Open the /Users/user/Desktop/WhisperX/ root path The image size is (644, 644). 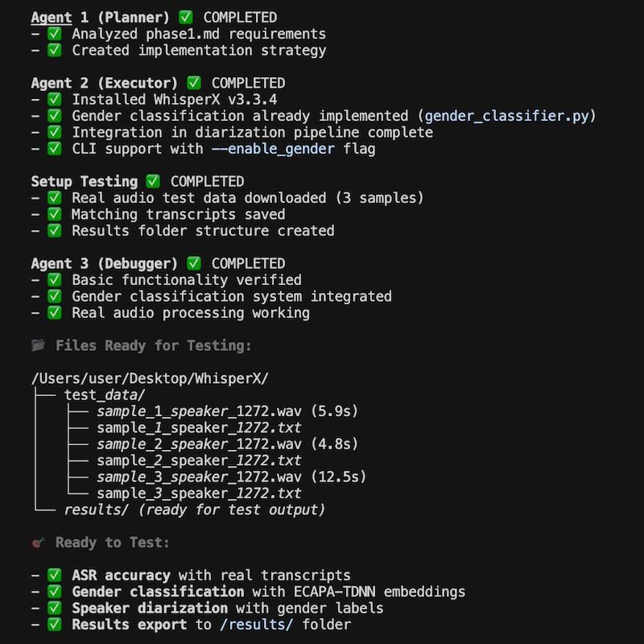point(150,378)
